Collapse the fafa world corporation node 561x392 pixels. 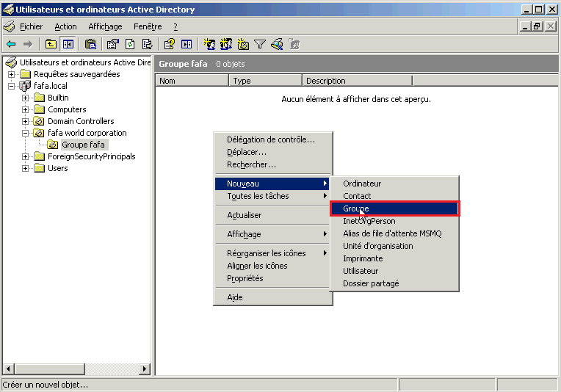pos(26,134)
